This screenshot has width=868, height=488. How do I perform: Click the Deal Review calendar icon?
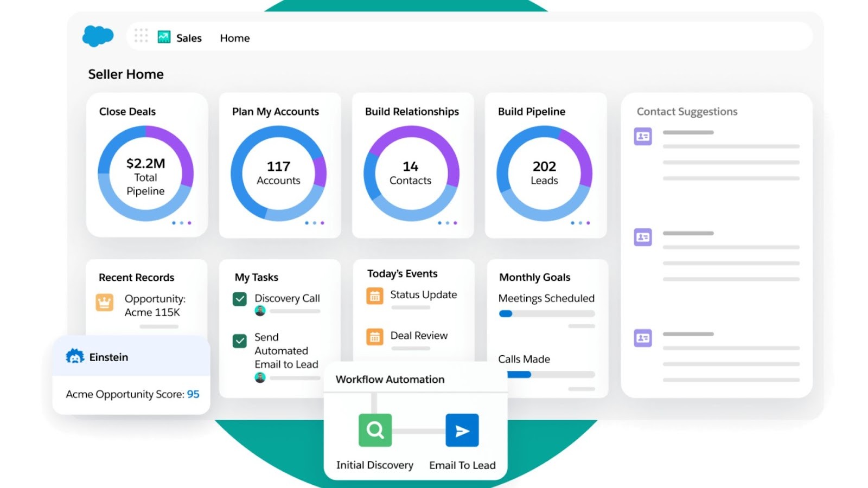tap(374, 336)
